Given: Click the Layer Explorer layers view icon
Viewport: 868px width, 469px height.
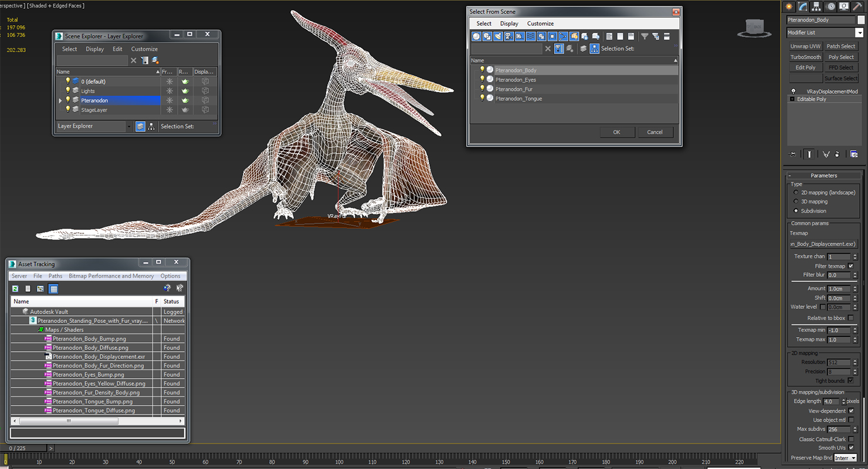Looking at the screenshot, I should pos(140,126).
